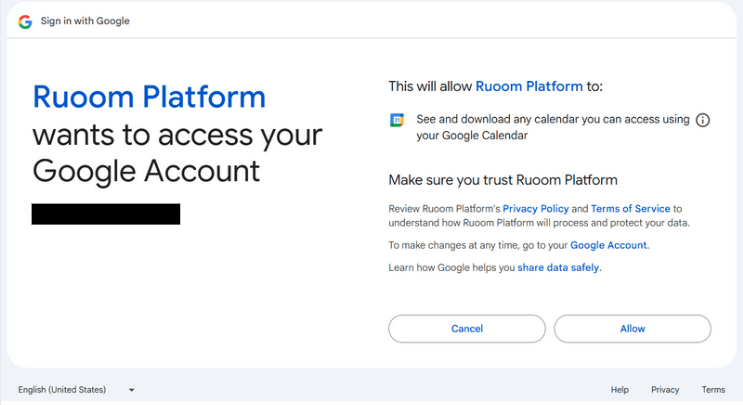The height and width of the screenshot is (405, 743).
Task: Open the Terms of Service link
Action: pyautogui.click(x=630, y=208)
